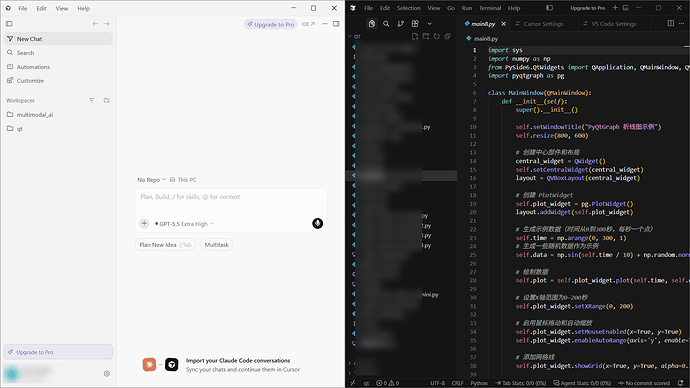The width and height of the screenshot is (690, 388).
Task: Toggle the primary sidebar layout icon in the IDE title bar
Action: pos(549,8)
